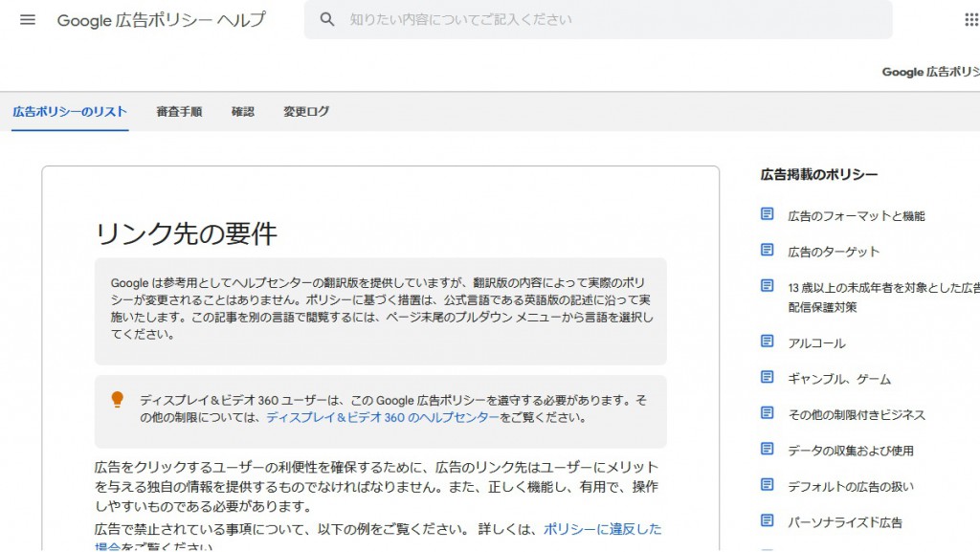Image resolution: width=980 pixels, height=552 pixels.
Task: Click the paragraph starting 広告をクリックするユーザーの利便性
Action: [376, 486]
